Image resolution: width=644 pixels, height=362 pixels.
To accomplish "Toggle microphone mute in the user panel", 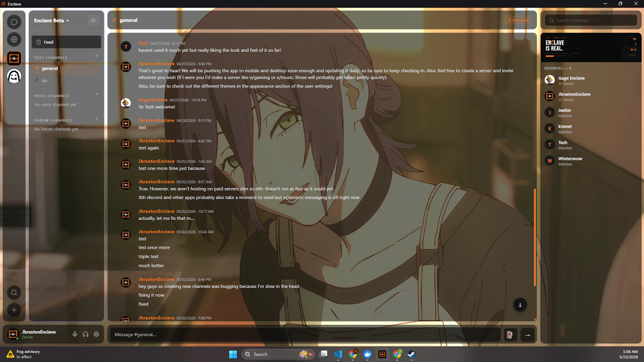I will tap(75, 334).
